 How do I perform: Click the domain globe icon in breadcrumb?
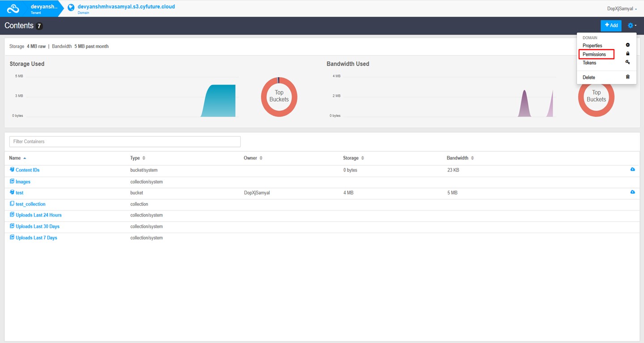(x=71, y=8)
